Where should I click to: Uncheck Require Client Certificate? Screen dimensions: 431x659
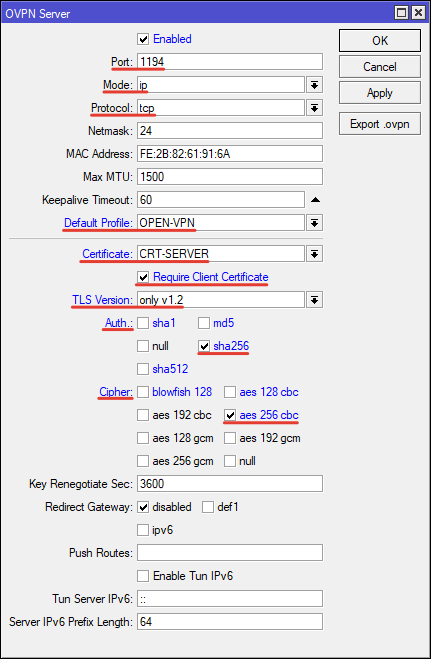coord(143,277)
